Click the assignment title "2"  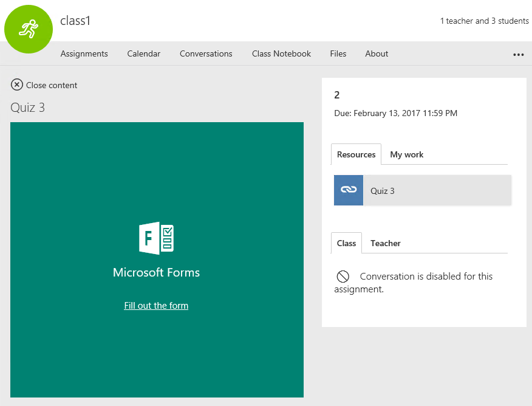(336, 95)
